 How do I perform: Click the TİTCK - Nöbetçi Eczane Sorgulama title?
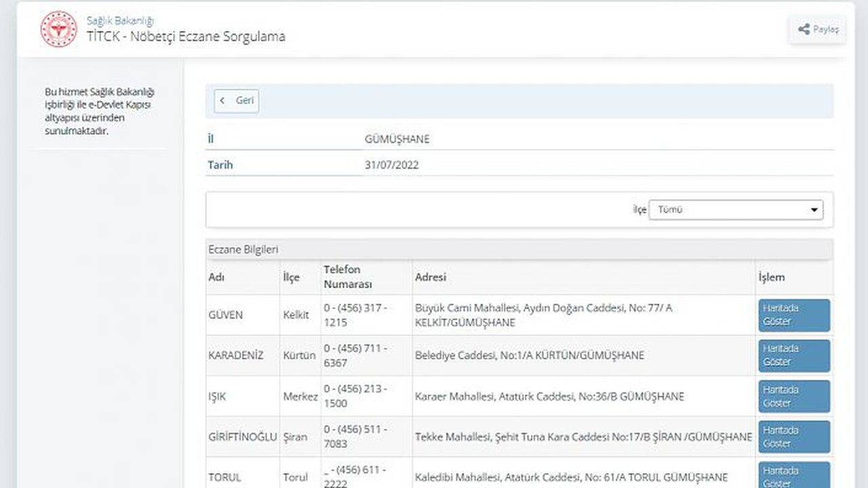186,37
